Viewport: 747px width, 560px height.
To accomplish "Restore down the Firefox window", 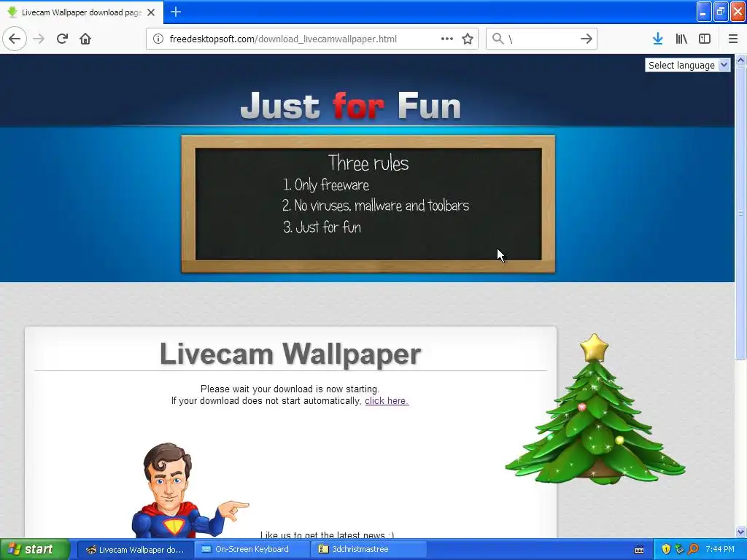I will pos(721,12).
